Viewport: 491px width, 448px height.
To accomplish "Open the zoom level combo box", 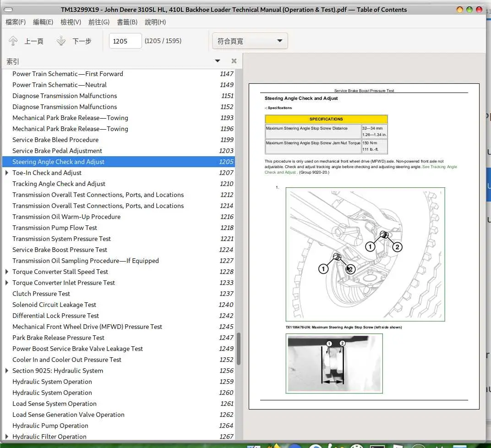I will (x=250, y=41).
